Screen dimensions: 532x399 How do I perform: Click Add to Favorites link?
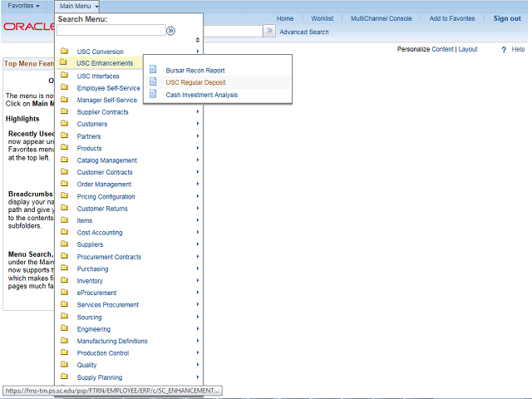click(x=452, y=18)
